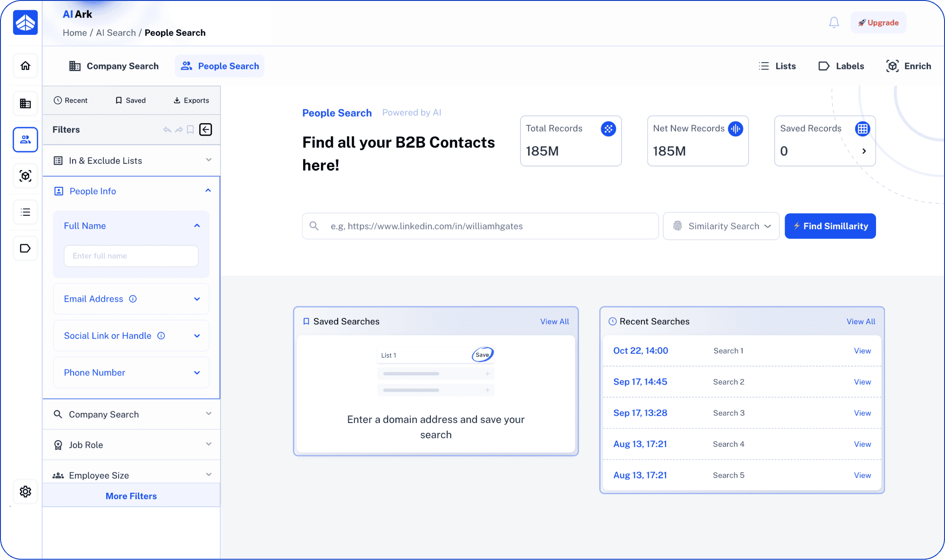The image size is (945, 560).
Task: Open the Saved tab
Action: coord(130,100)
